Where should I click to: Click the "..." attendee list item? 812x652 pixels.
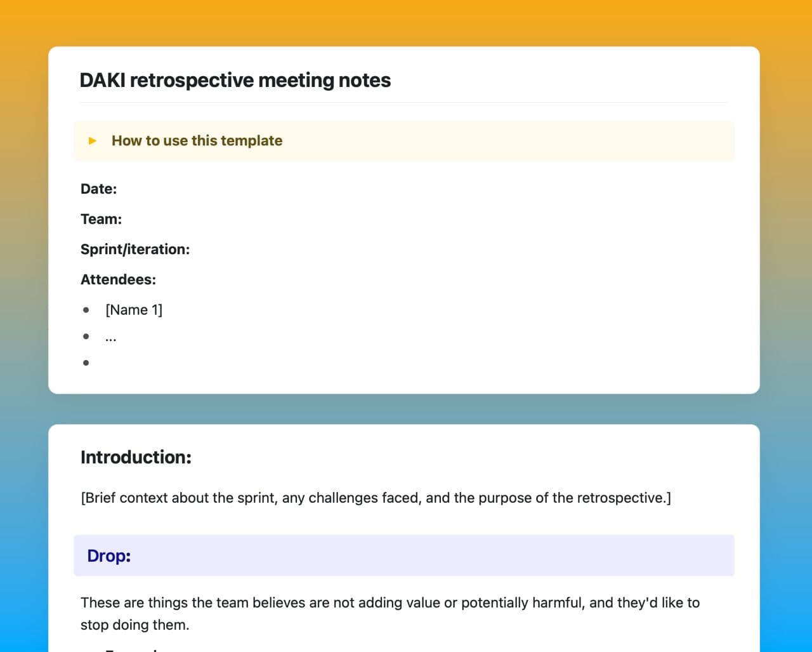pyautogui.click(x=111, y=337)
